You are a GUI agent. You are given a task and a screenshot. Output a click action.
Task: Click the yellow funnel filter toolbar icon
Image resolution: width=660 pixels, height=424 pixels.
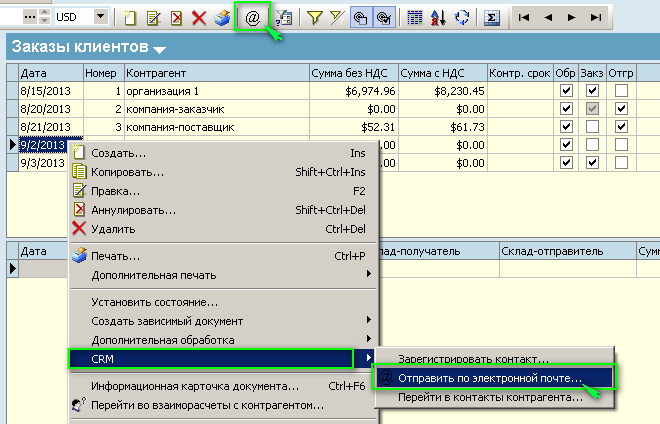(x=314, y=18)
